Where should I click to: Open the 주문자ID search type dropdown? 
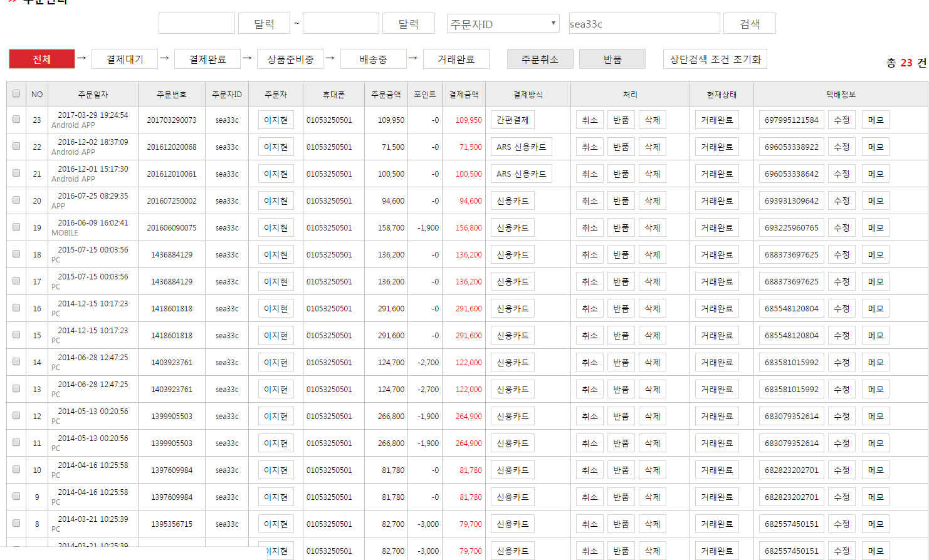(503, 24)
